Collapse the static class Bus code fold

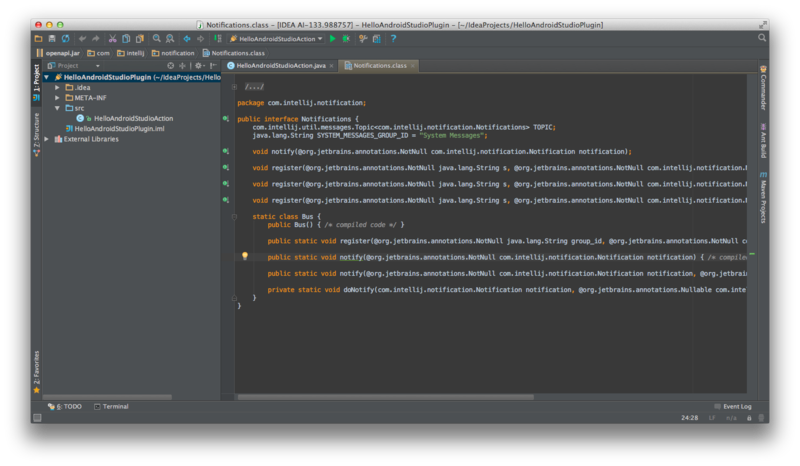coord(234,216)
